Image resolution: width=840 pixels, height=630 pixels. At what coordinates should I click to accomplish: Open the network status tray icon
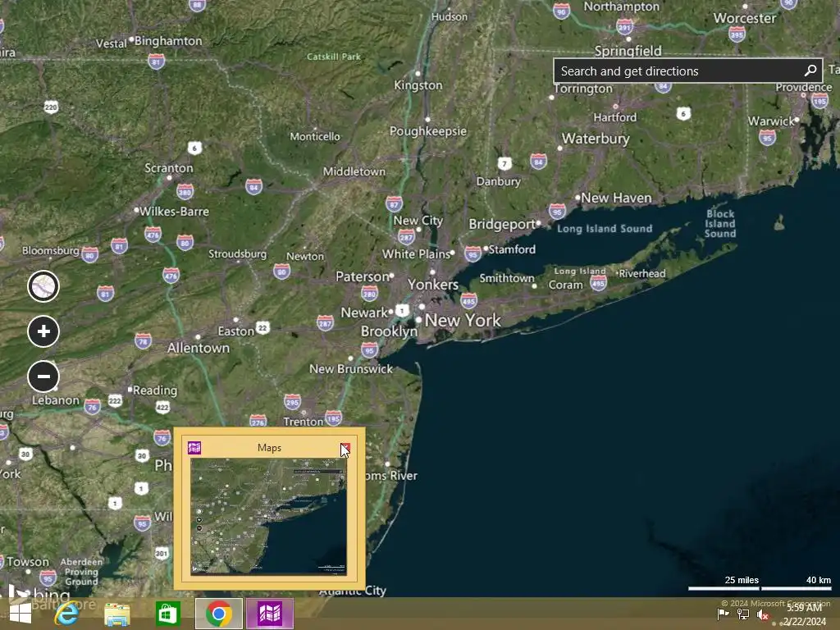[743, 614]
